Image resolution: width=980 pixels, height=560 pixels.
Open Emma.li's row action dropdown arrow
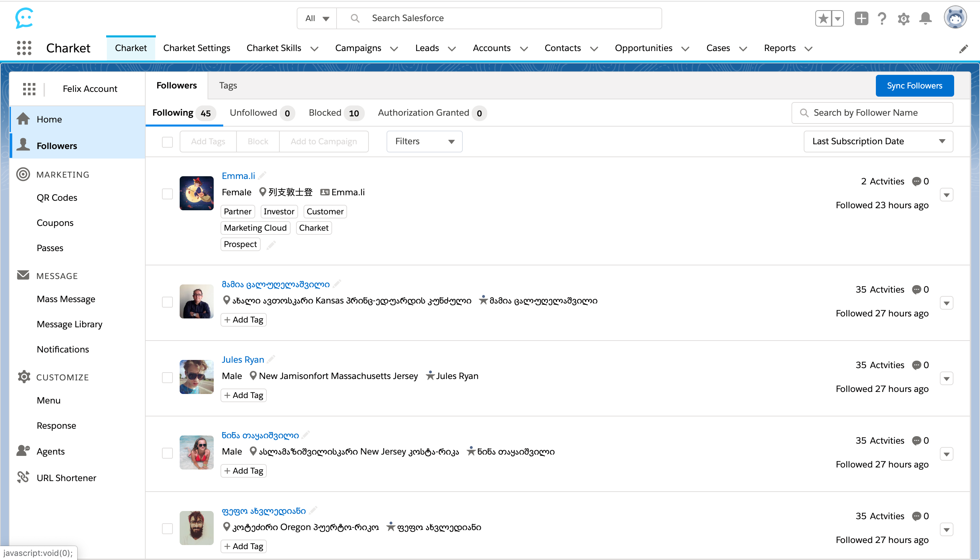pos(947,195)
